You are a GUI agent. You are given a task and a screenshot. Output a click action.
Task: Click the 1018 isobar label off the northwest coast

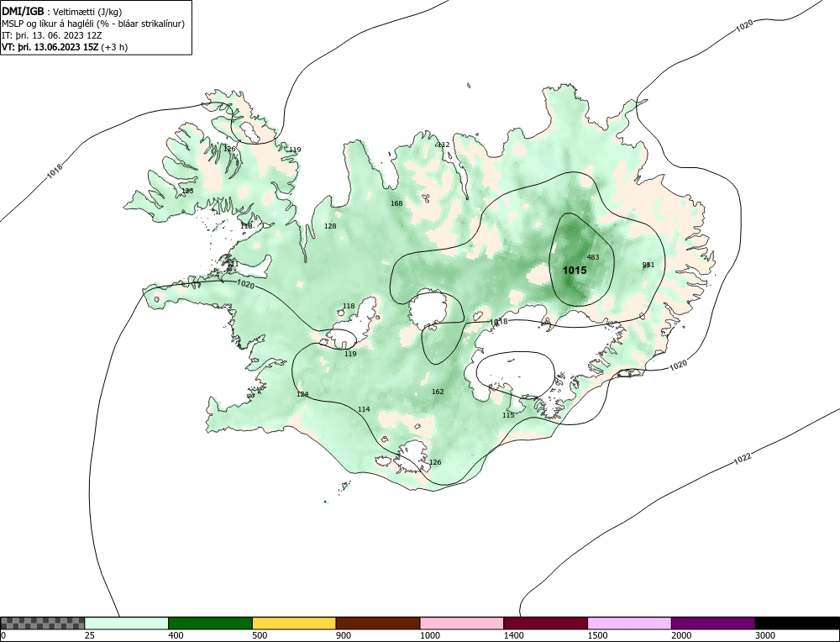pyautogui.click(x=55, y=171)
